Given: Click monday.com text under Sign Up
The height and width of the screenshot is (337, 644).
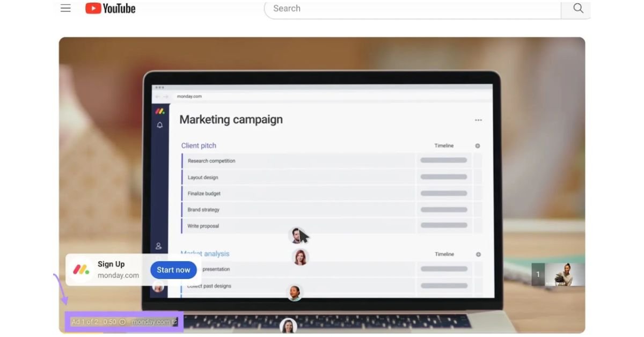Looking at the screenshot, I should pyautogui.click(x=118, y=275).
